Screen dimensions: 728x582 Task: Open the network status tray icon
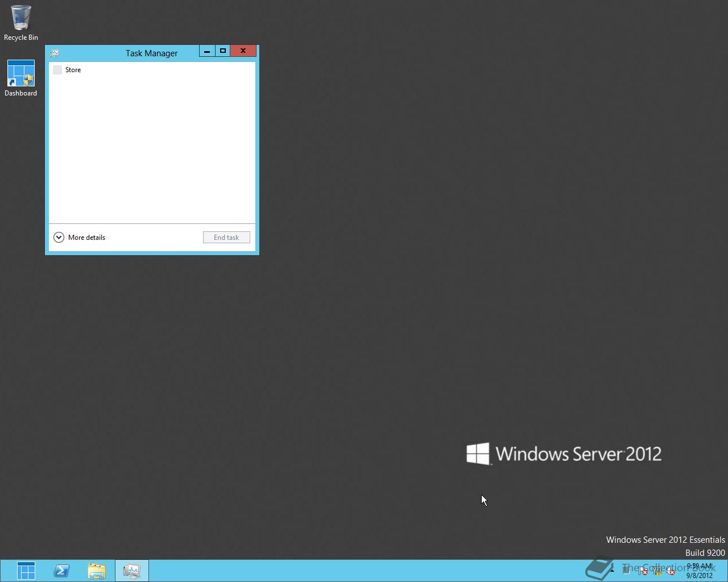tap(657, 571)
